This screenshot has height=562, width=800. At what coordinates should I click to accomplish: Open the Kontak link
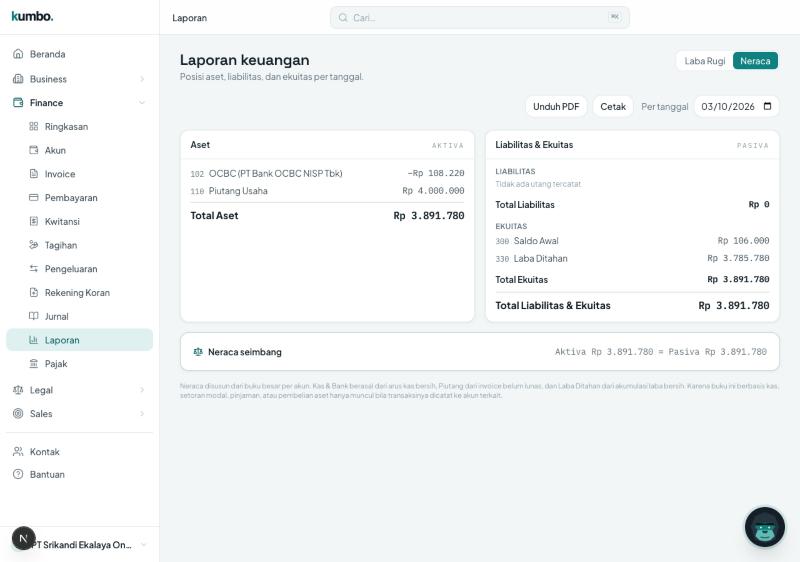coord(80,451)
